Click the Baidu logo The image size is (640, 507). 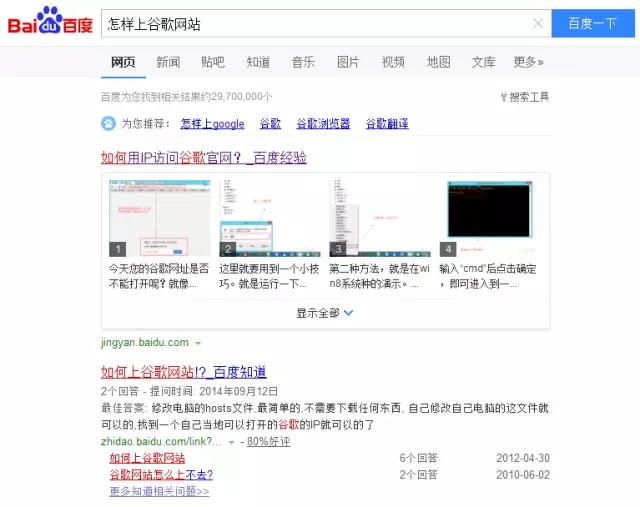click(50, 20)
